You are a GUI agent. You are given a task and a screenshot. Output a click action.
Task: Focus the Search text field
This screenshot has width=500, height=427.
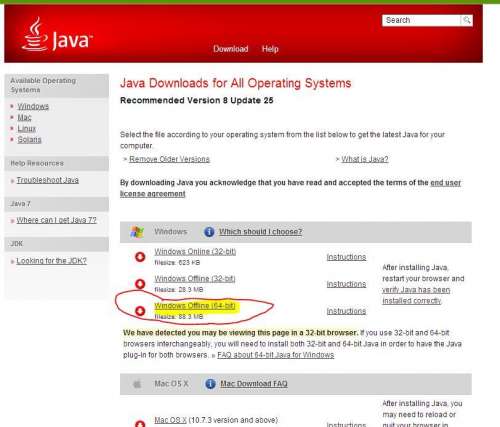[421, 20]
